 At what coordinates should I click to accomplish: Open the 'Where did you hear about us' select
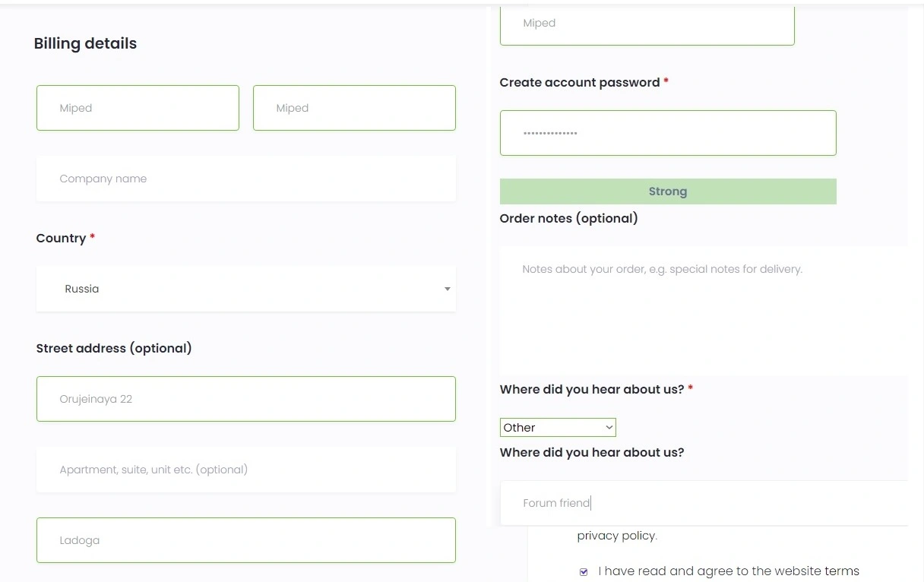558,428
